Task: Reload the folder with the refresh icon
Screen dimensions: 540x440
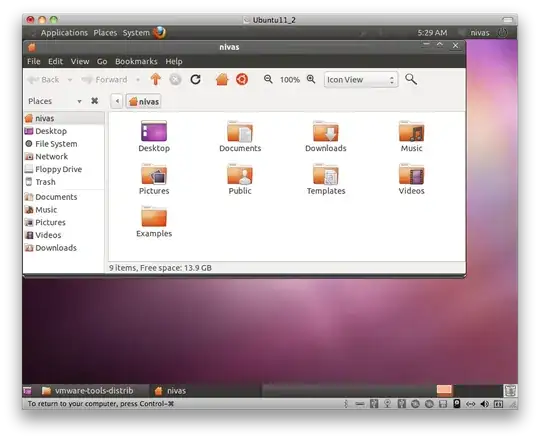Action: click(196, 80)
